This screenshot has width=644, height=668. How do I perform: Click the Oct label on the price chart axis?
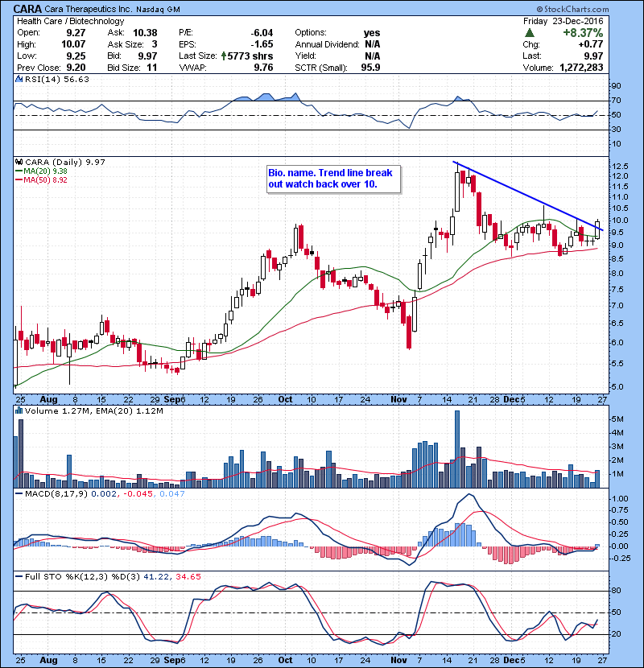tap(285, 399)
